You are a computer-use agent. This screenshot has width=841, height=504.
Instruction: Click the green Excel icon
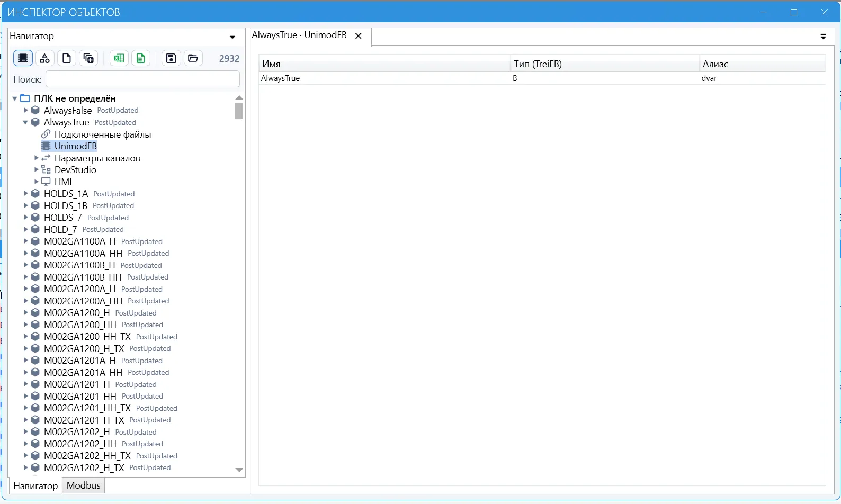(119, 58)
